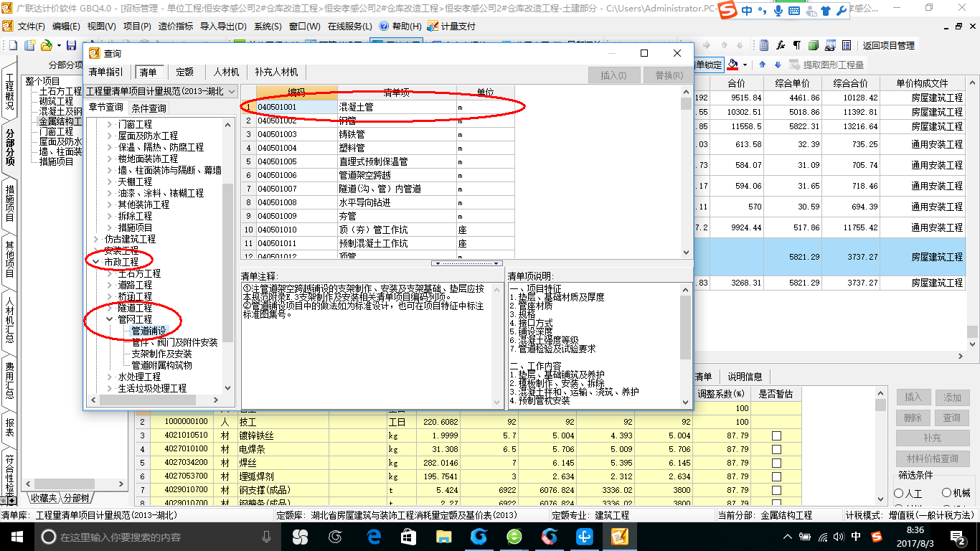Click the Open folder toolbar icon

click(46, 45)
